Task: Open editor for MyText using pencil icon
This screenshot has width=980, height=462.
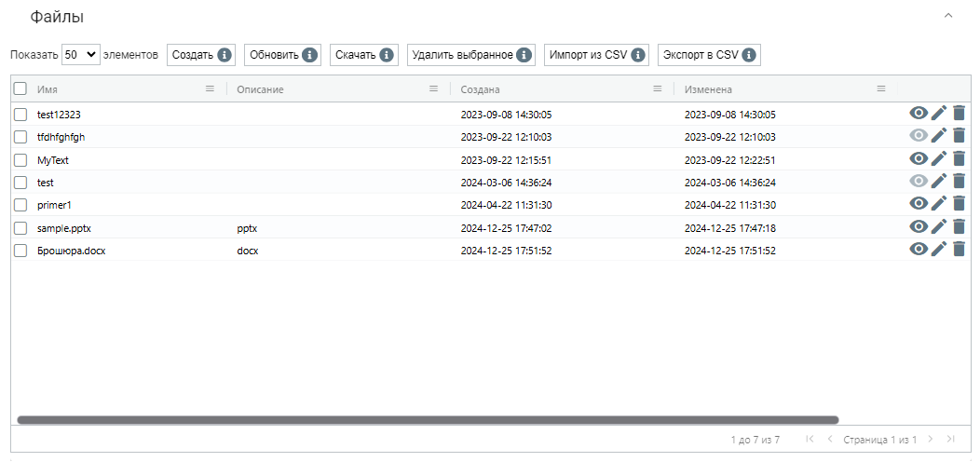Action: 939,158
